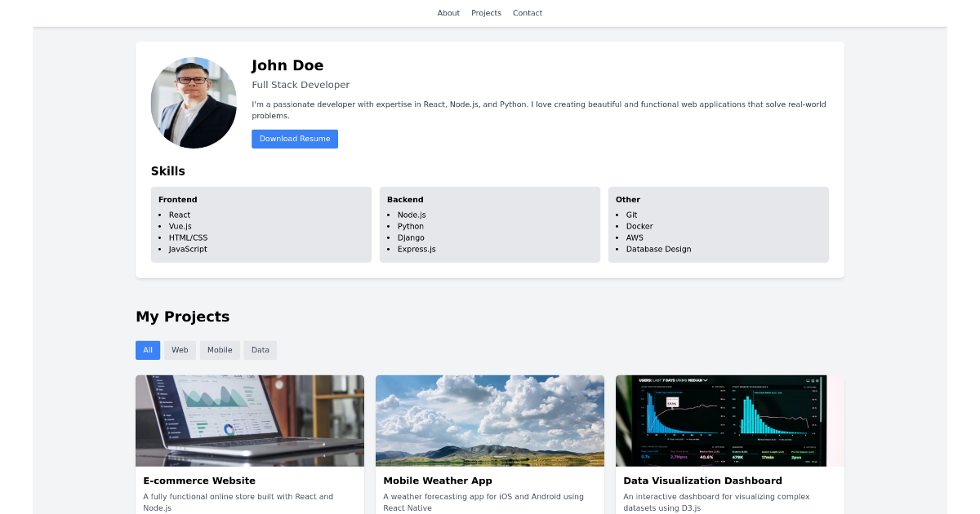The width and height of the screenshot is (980, 514).
Task: Click the E-commerce Website project title
Action: 199,481
